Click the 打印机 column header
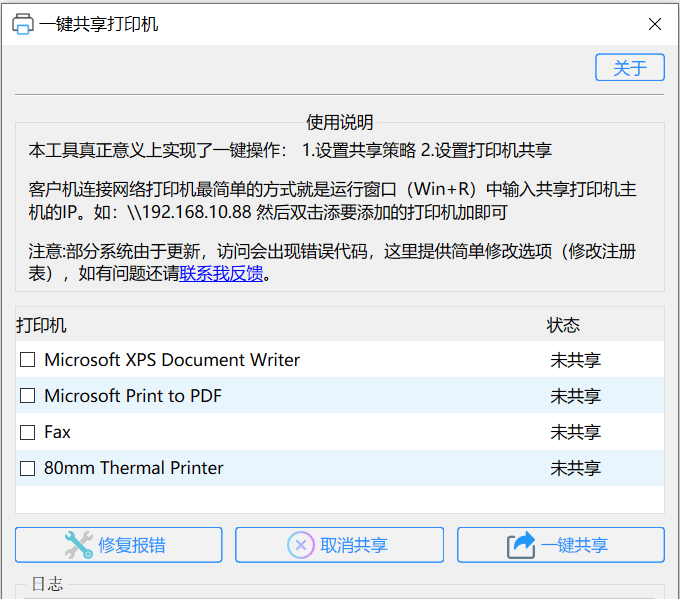The height and width of the screenshot is (599, 680). point(42,325)
